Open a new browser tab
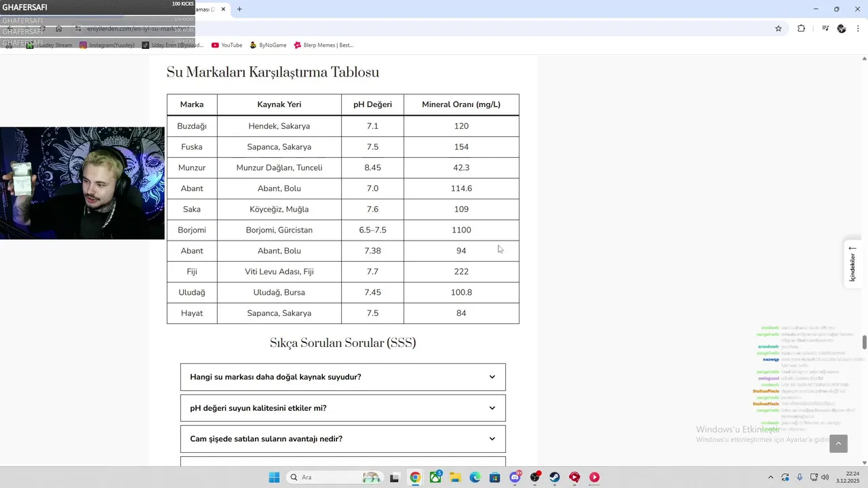 pyautogui.click(x=239, y=9)
